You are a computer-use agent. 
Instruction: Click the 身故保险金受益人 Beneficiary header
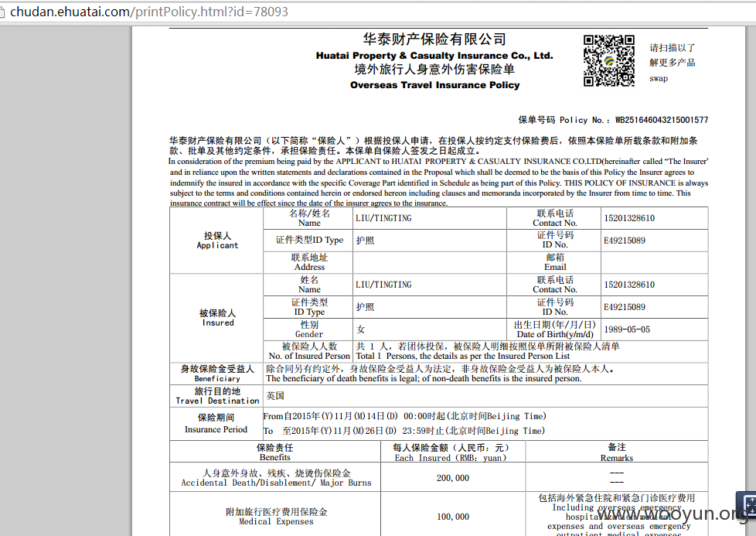(217, 374)
